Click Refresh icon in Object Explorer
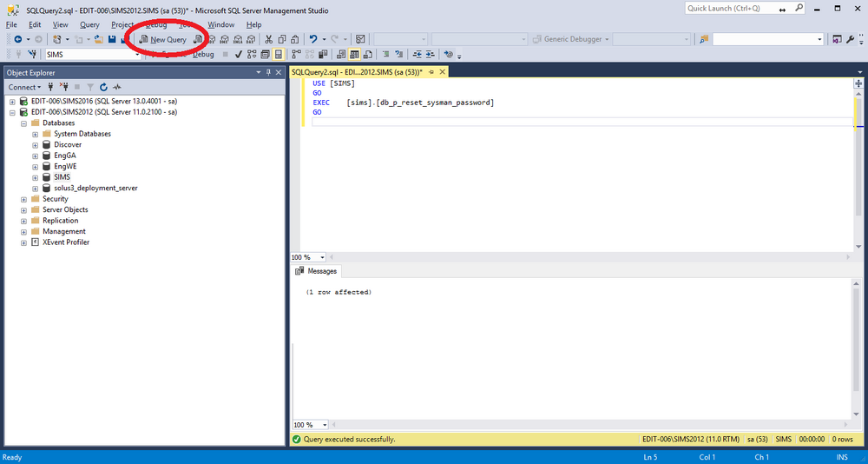Viewport: 868px width, 464px height. coord(103,87)
